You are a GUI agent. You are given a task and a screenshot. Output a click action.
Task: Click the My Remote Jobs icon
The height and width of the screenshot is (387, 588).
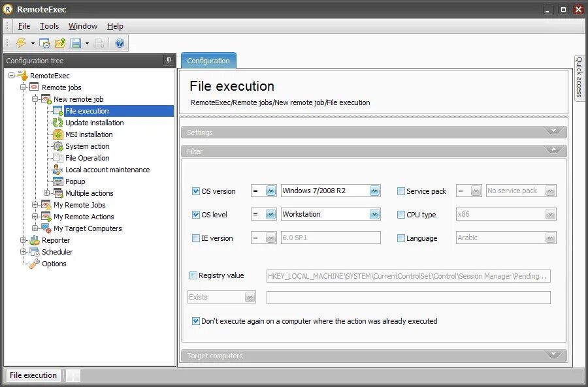(46, 205)
